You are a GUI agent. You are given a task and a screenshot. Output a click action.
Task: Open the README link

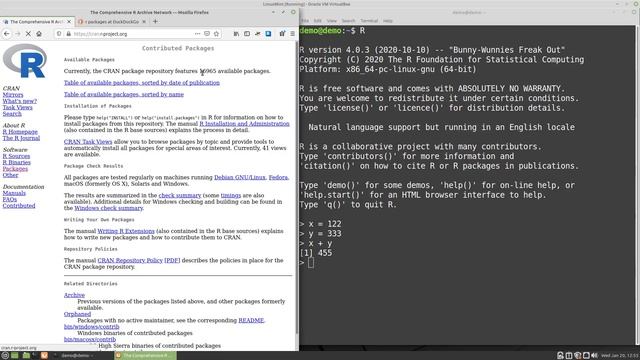[x=251, y=320]
